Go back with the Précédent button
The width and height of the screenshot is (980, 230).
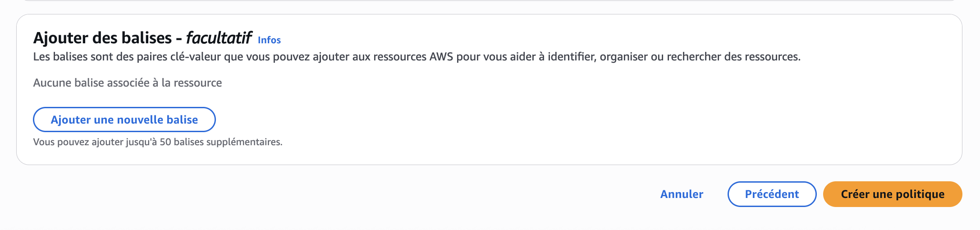(771, 194)
